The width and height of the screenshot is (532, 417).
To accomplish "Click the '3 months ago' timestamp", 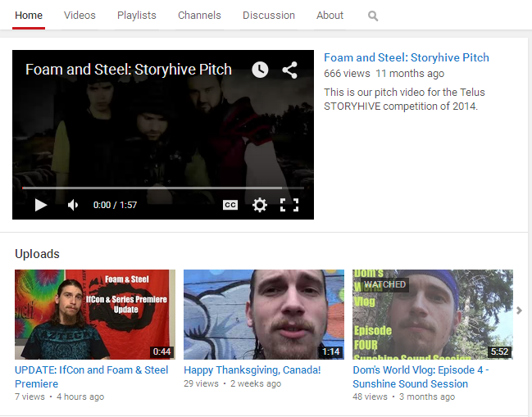I will [427, 397].
